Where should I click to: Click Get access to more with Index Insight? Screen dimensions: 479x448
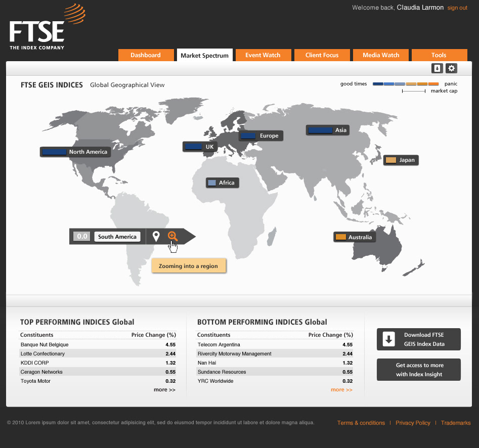click(418, 370)
